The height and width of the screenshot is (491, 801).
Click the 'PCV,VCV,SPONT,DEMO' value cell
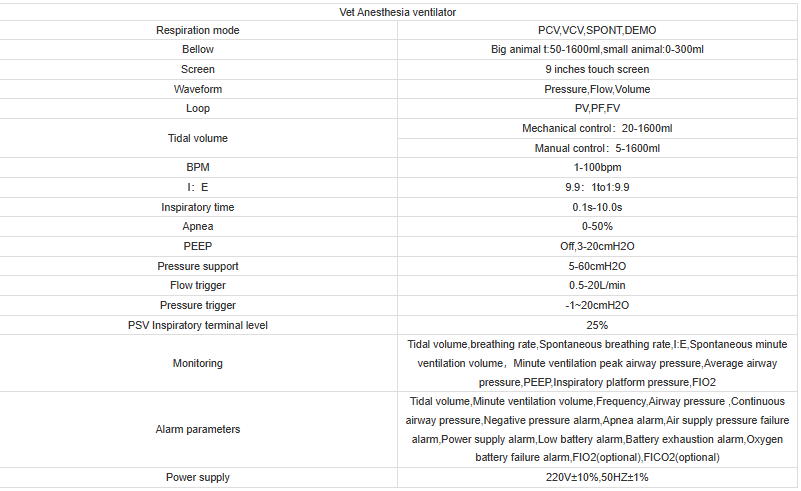pyautogui.click(x=597, y=30)
